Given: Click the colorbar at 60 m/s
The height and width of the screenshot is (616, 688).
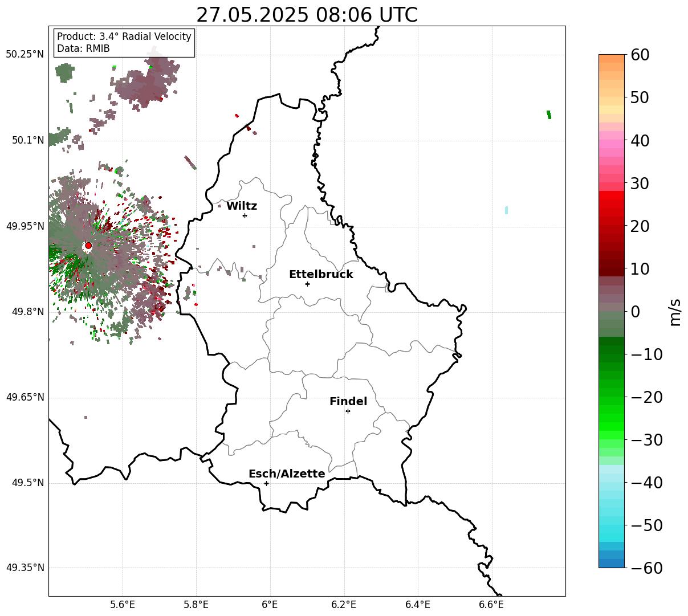Looking at the screenshot, I should click(612, 55).
